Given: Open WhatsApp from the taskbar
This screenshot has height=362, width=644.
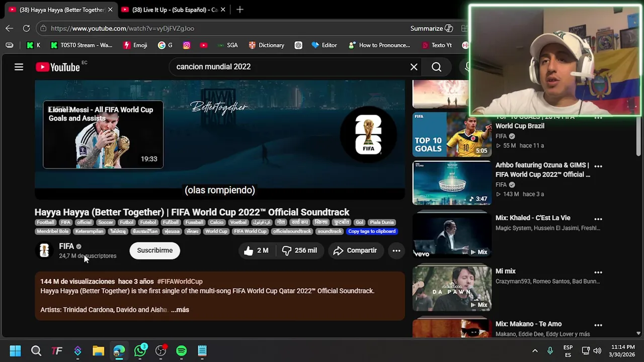Looking at the screenshot, I should point(140,350).
